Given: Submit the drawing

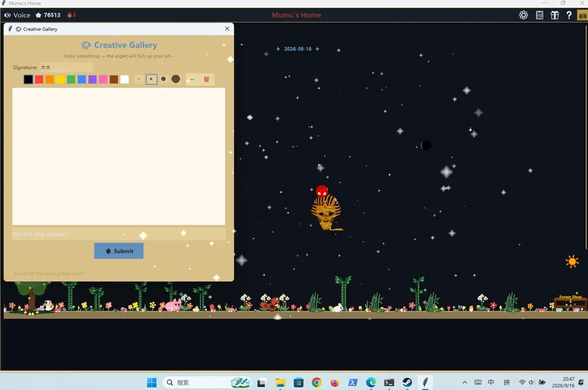Looking at the screenshot, I should tap(118, 251).
